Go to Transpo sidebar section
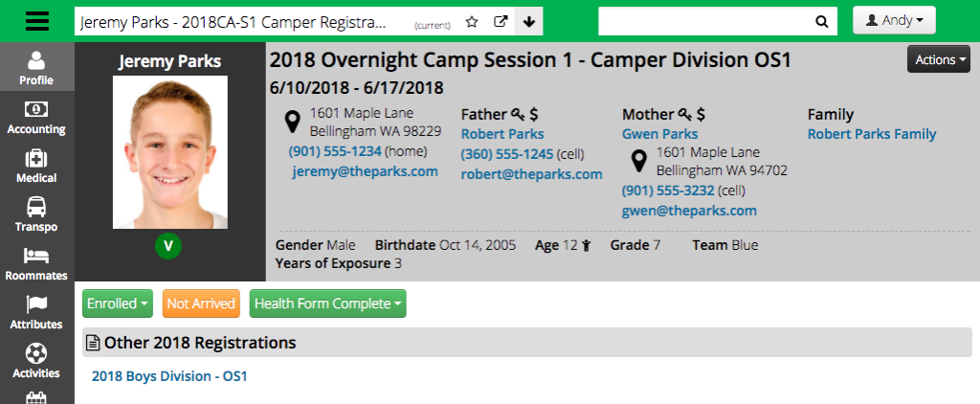Viewport: 980px width, 404px height. click(36, 215)
